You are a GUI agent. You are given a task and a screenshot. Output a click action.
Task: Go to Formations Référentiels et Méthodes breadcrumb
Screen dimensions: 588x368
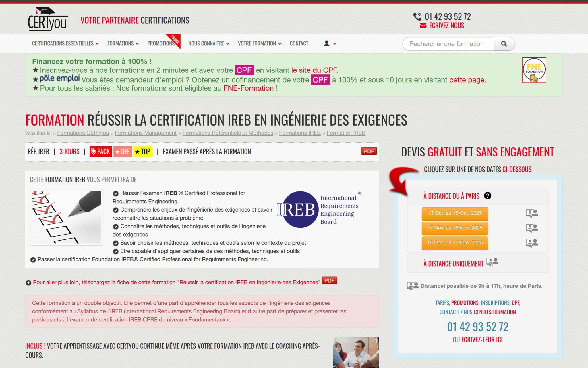tap(228, 133)
